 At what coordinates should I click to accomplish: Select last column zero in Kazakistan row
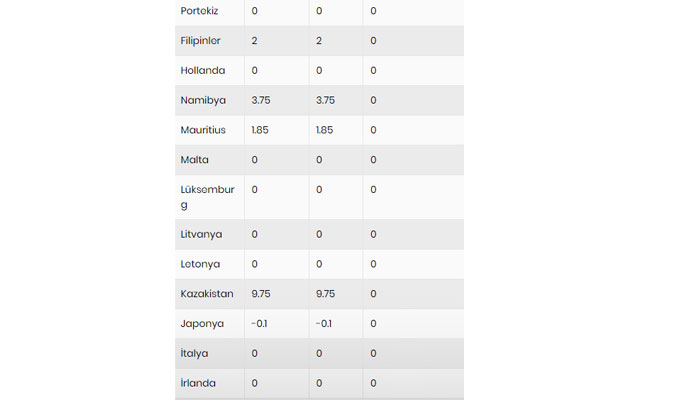(373, 294)
